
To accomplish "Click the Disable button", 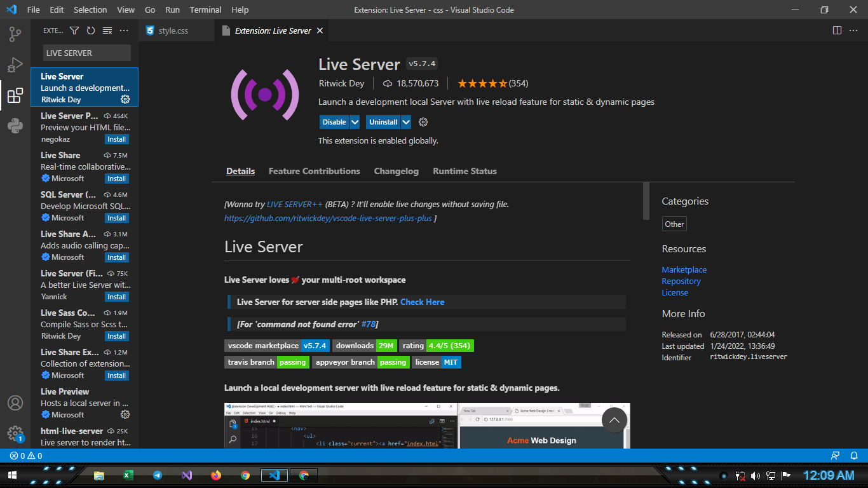I will point(334,122).
